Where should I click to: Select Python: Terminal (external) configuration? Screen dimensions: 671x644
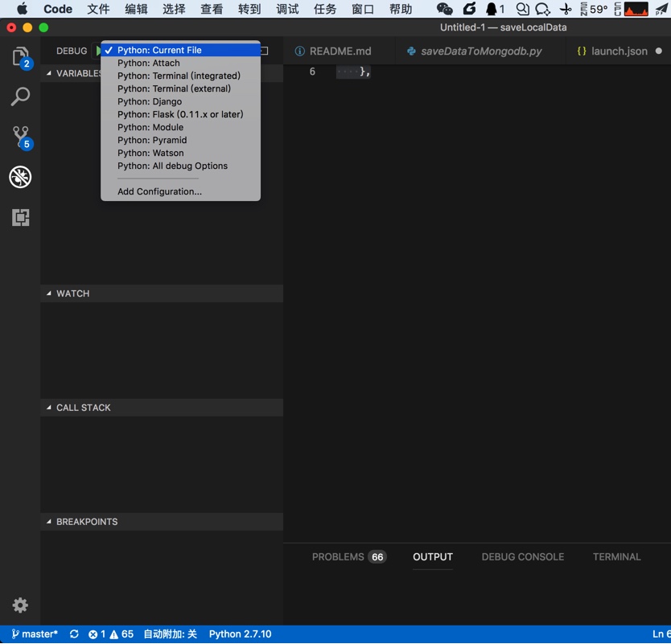[180, 88]
